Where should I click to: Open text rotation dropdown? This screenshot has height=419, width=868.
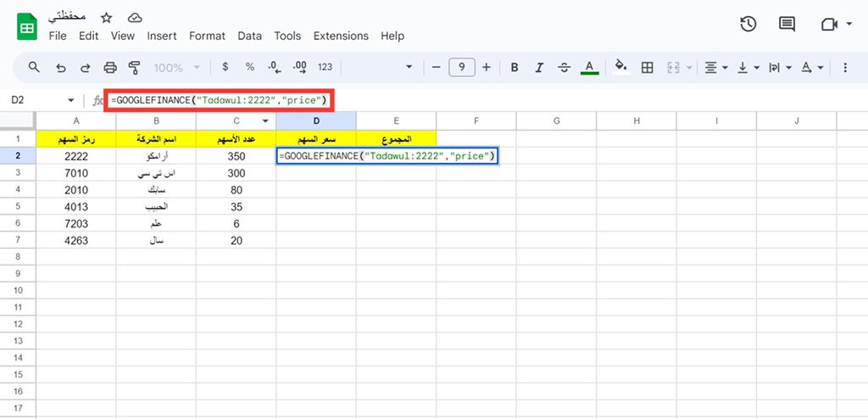click(812, 68)
